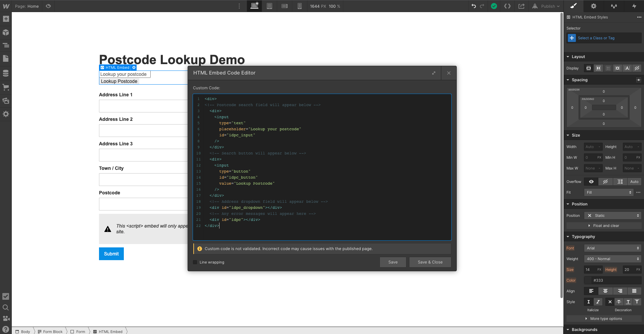Undo the last change
The width and height of the screenshot is (644, 334).
[x=473, y=6]
